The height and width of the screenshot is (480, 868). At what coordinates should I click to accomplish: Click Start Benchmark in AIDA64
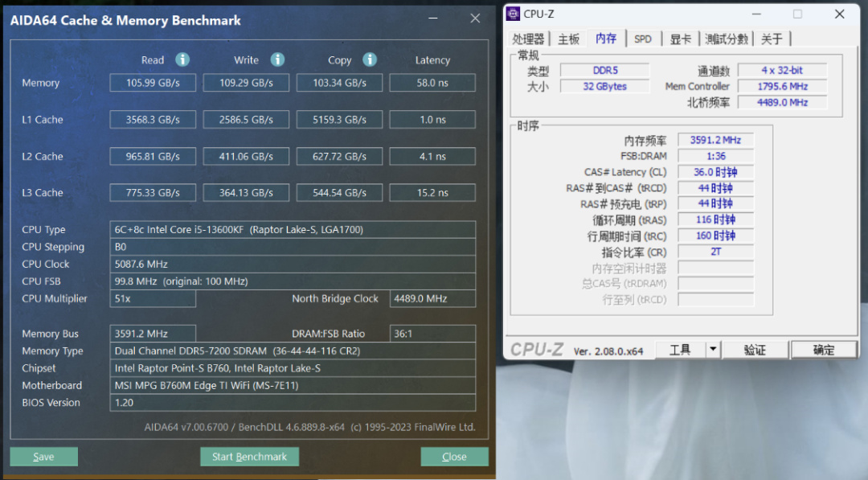pyautogui.click(x=250, y=457)
